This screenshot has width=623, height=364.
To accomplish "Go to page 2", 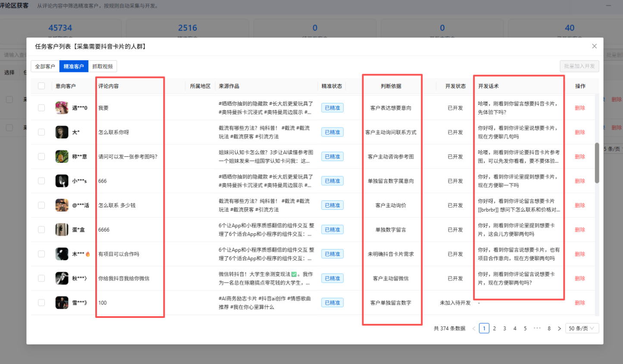I will click(x=495, y=329).
